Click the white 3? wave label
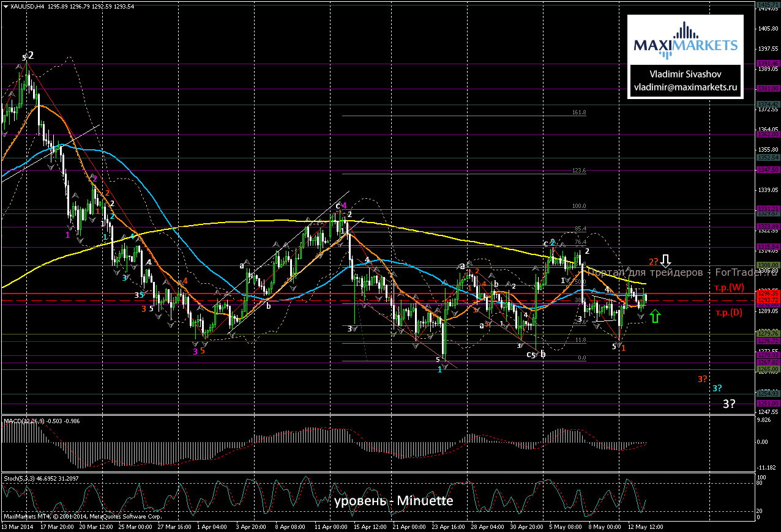This screenshot has width=781, height=532. [x=728, y=404]
